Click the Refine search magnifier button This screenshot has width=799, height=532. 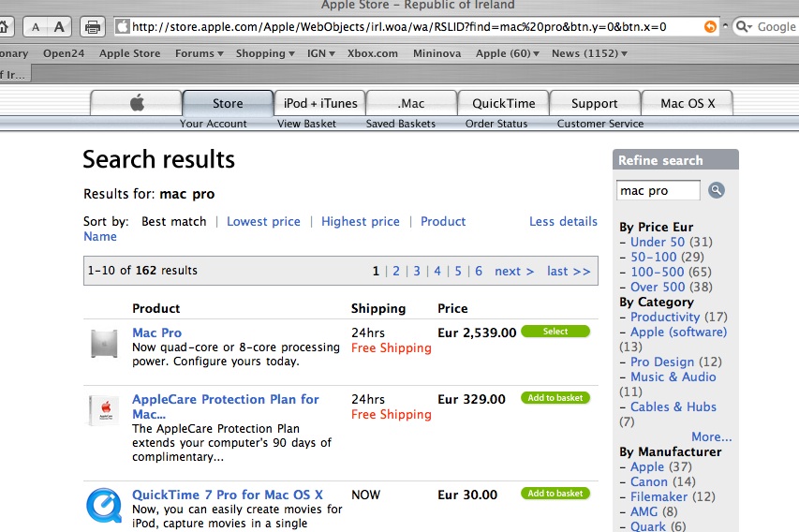716,190
